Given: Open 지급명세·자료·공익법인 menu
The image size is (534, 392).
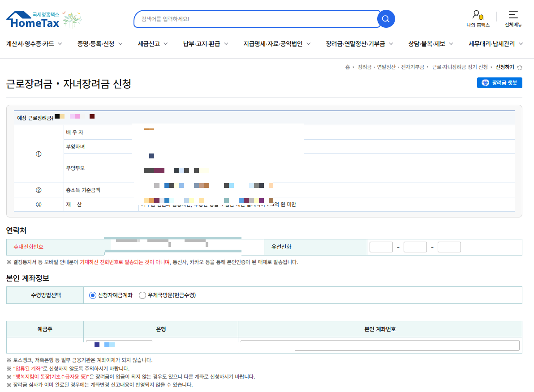Looking at the screenshot, I should click(x=273, y=44).
